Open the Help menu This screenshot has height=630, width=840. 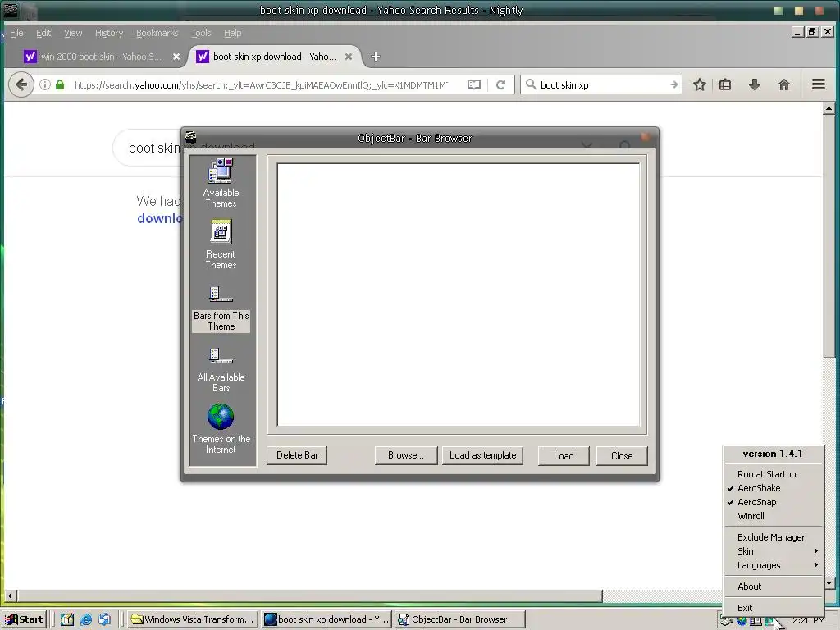[232, 33]
